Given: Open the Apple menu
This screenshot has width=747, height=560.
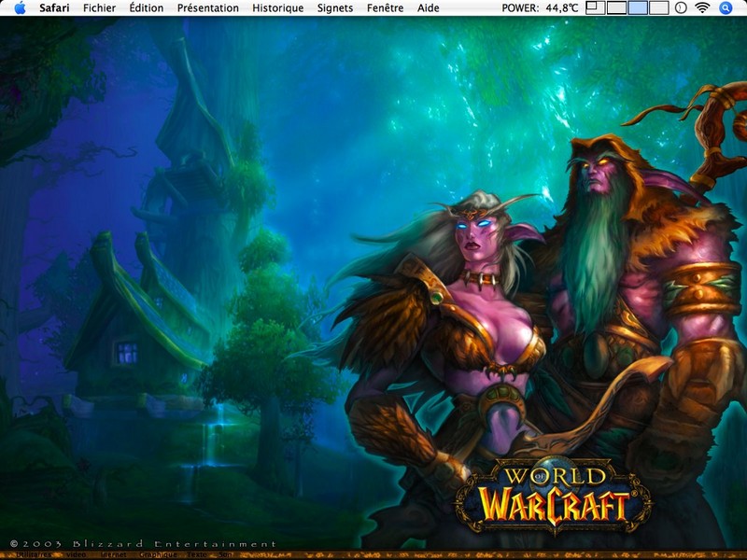Looking at the screenshot, I should (x=20, y=7).
